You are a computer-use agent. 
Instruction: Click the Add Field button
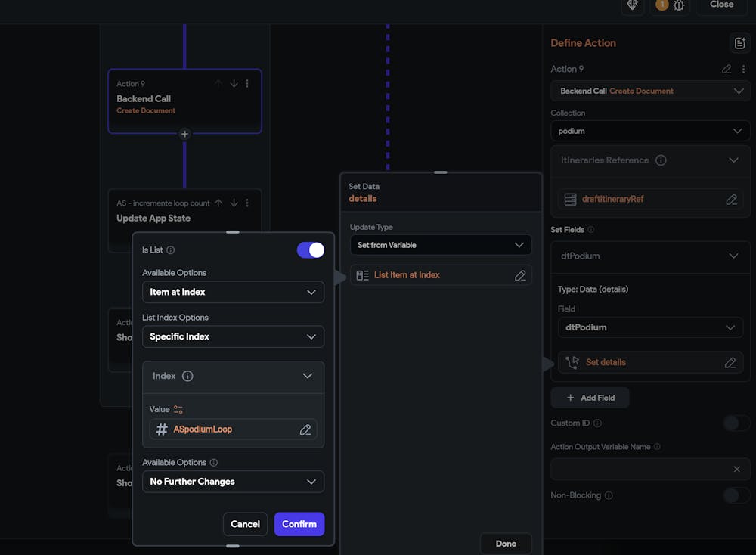coord(590,398)
